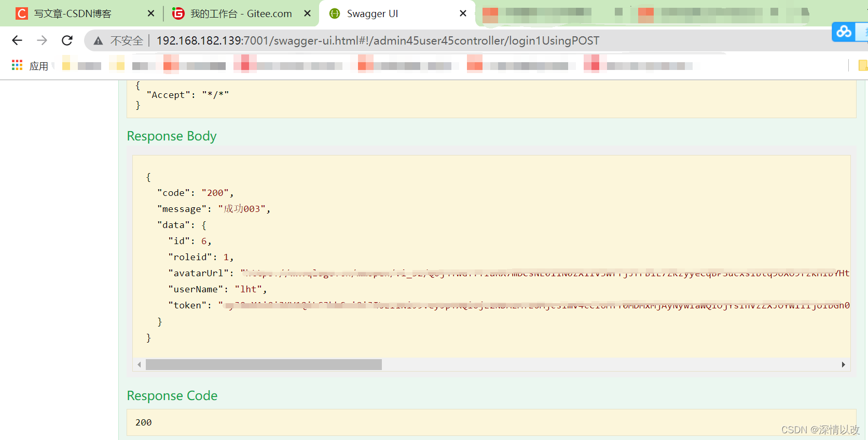Click the "roleid": 1 line
Viewport: 868px width, 440px height.
pos(201,257)
